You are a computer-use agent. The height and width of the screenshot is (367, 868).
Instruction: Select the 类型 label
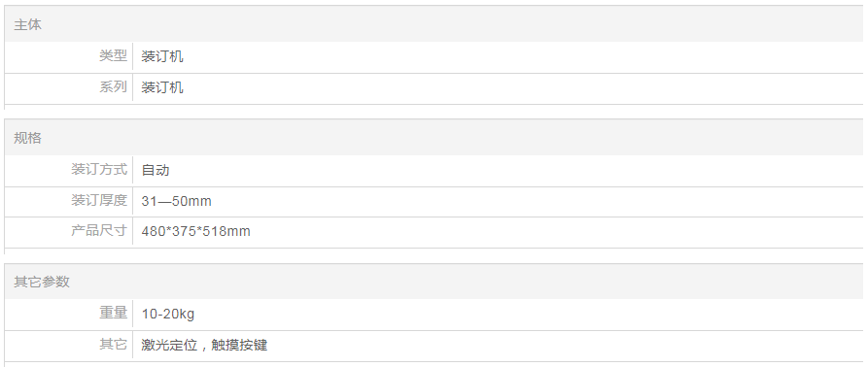click(113, 55)
